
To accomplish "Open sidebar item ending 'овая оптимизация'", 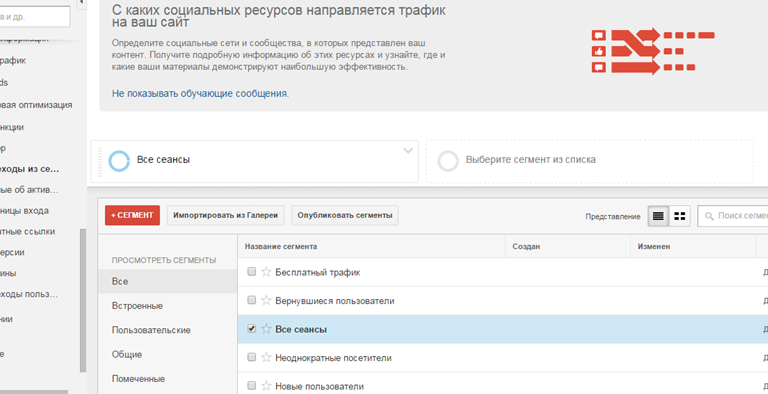I will [36, 105].
